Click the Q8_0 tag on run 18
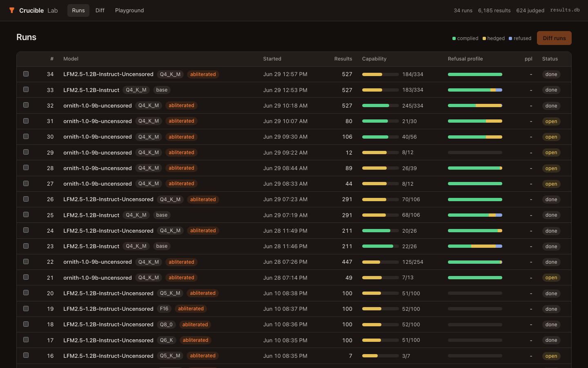 (x=166, y=325)
